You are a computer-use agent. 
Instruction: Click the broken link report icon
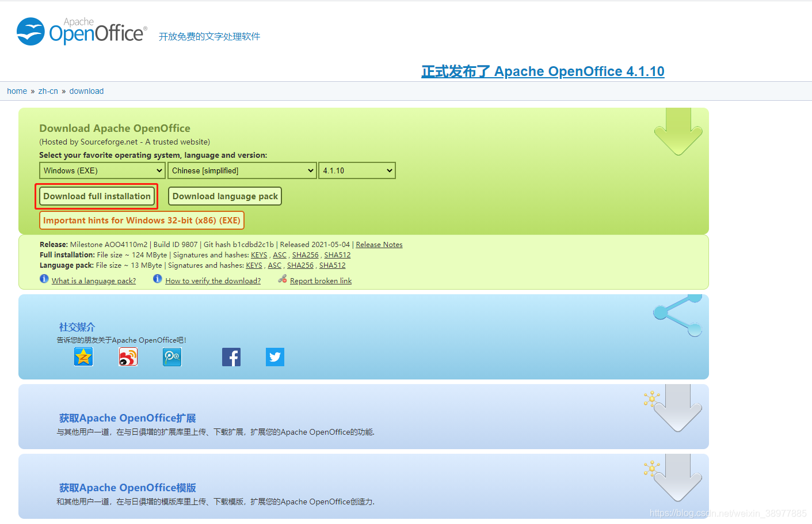pyautogui.click(x=283, y=279)
